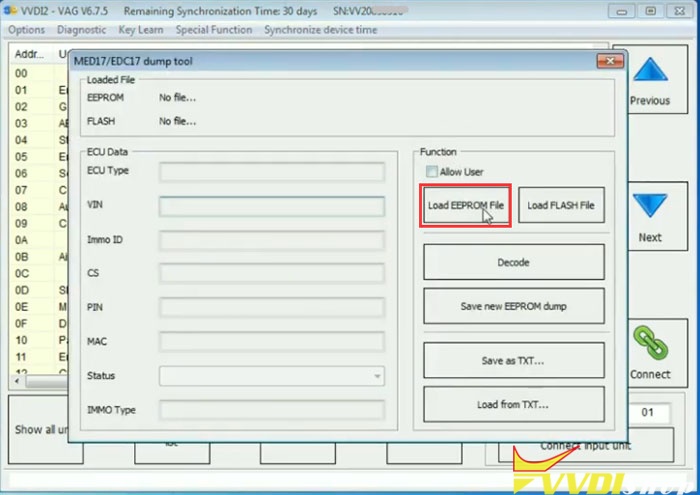
Task: Click the Load FLASH File button
Action: 561,205
